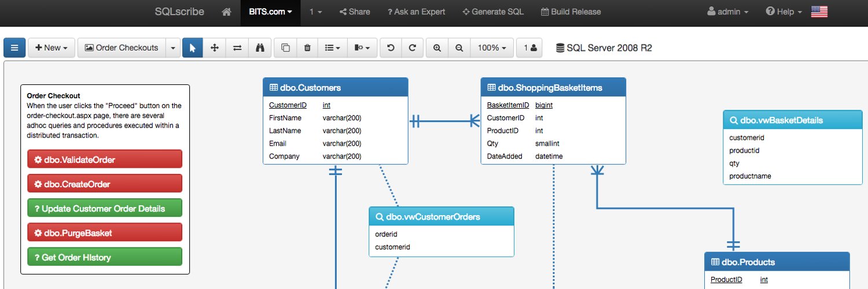Click the dbo.PurgeBasket red button
Image resolution: width=868 pixels, height=289 pixels.
pyautogui.click(x=105, y=233)
